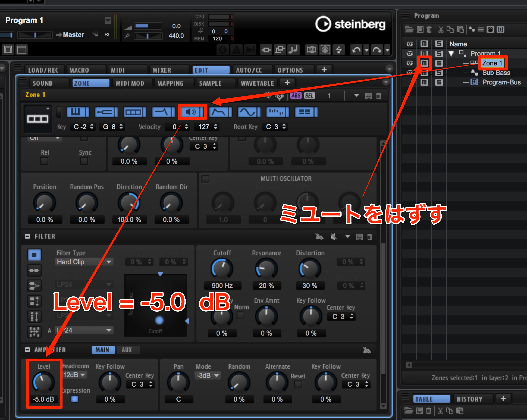Screen dimensions: 527x420
Task: Click the Velocity high value 127
Action: coord(204,127)
